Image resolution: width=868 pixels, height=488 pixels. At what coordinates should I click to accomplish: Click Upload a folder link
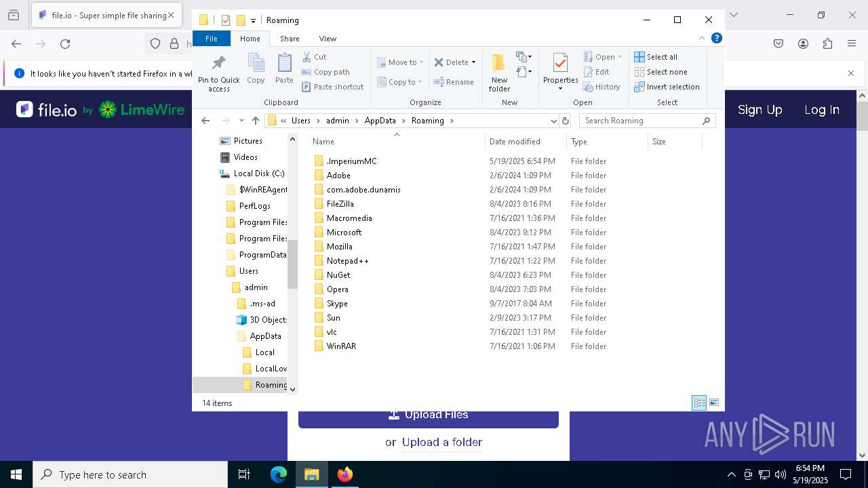tap(442, 442)
